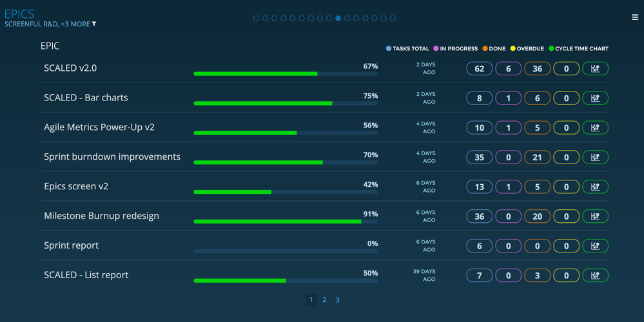Select the ninth screen indicator dot
This screenshot has height=322, width=644.
click(329, 18)
